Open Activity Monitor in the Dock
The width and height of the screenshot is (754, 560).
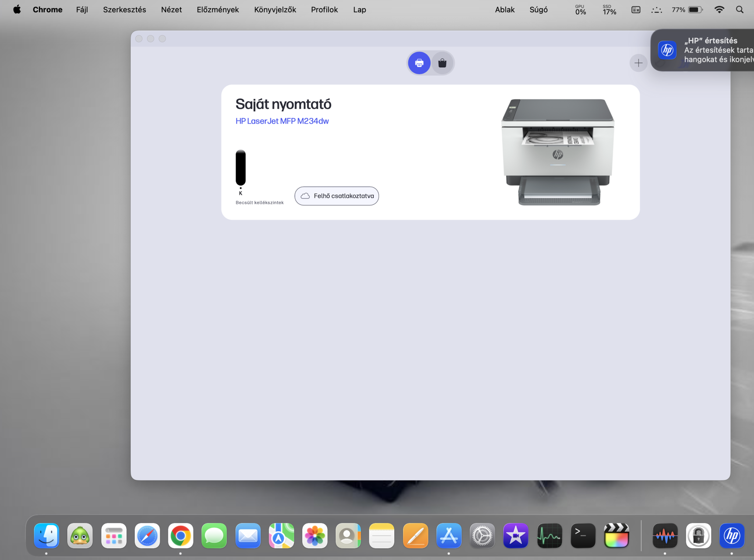pos(549,535)
